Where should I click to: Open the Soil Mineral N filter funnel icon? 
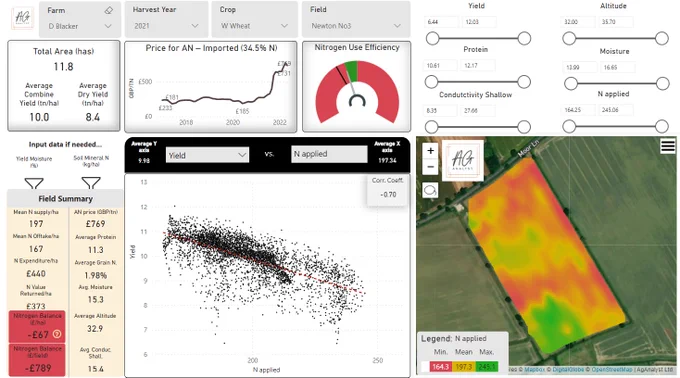pyautogui.click(x=91, y=182)
